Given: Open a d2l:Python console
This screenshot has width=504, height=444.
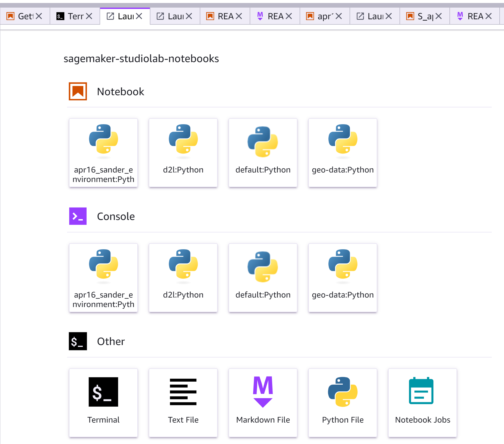Looking at the screenshot, I should (183, 278).
